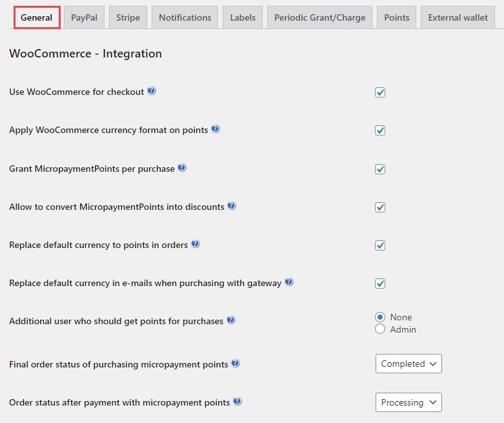Screen dimensions: 504x423
Task: Uncheck Use WooCommerce for checkout
Action: 380,92
